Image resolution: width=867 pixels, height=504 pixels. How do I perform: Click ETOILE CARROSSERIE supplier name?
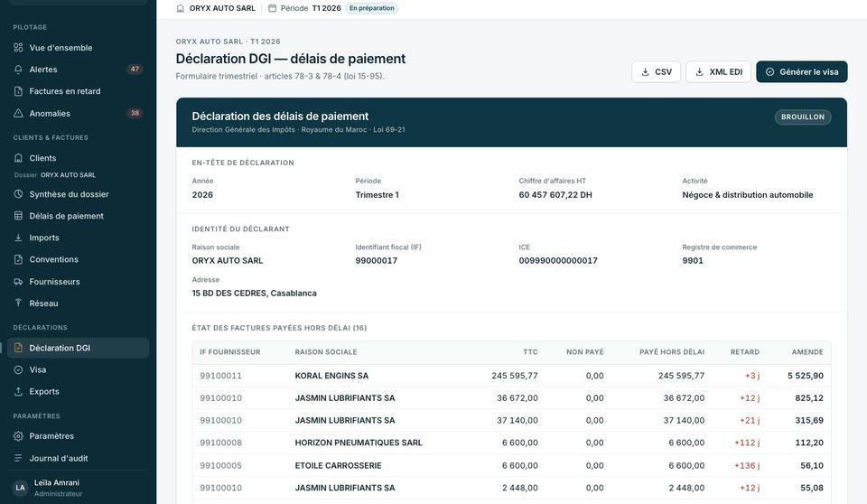pos(338,465)
